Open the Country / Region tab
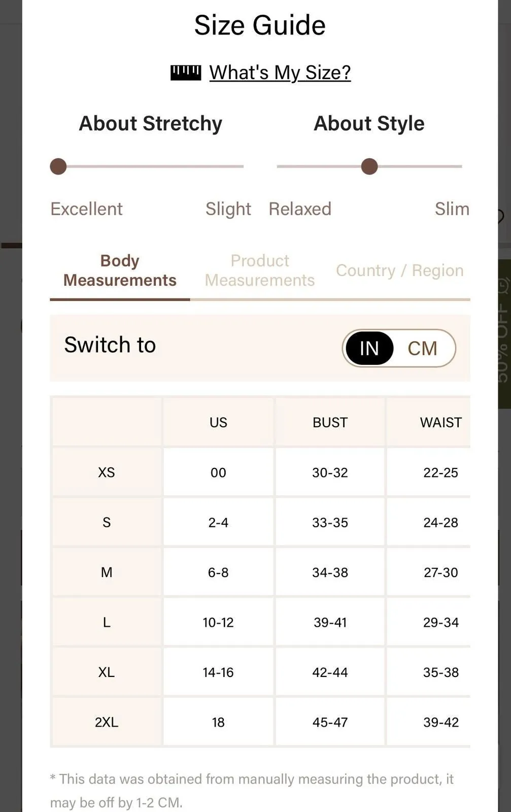 pyautogui.click(x=400, y=270)
